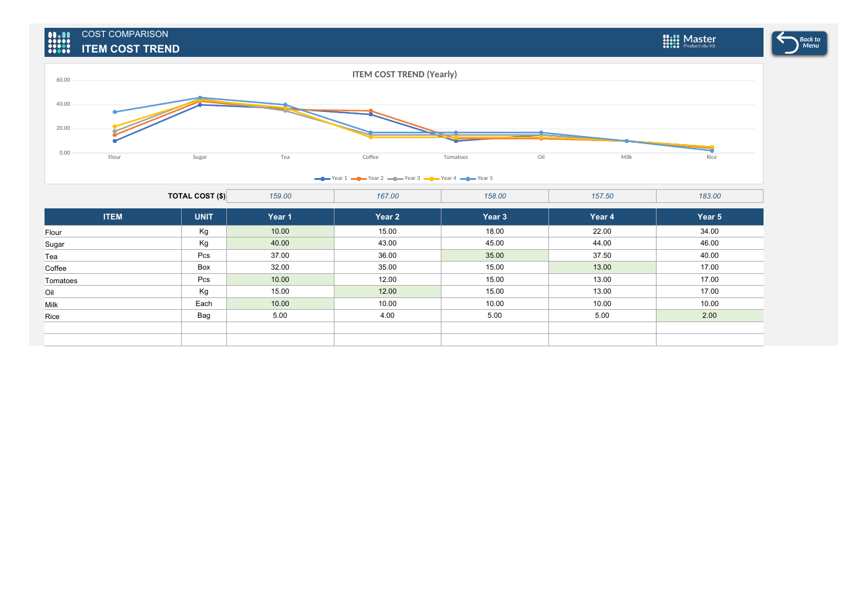Select the Year 1 table column header

point(280,217)
